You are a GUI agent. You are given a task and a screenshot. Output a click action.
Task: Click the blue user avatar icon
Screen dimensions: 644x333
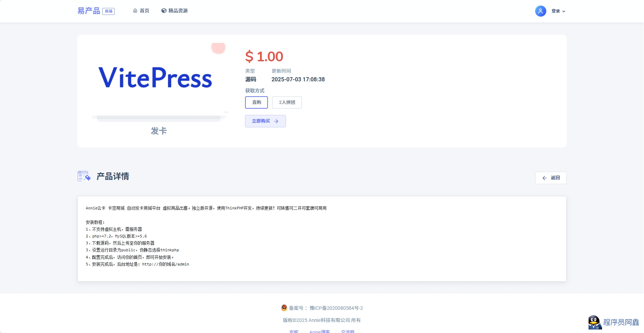(x=540, y=11)
